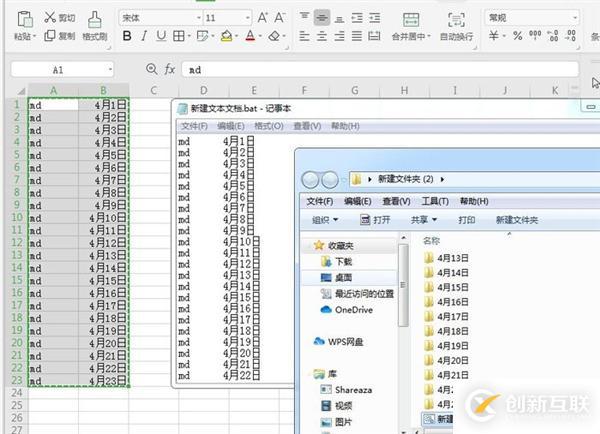Open the borders dropdown arrow
Image resolution: width=600 pixels, height=434 pixels.
pyautogui.click(x=189, y=36)
